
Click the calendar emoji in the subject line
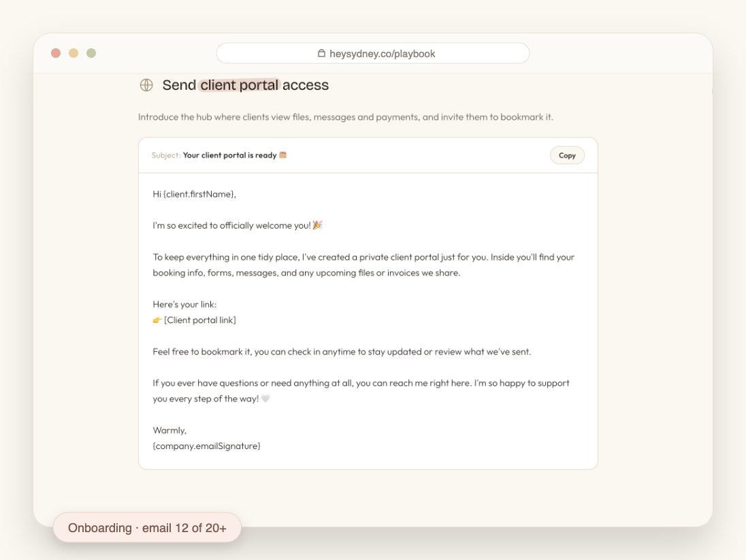(x=283, y=154)
